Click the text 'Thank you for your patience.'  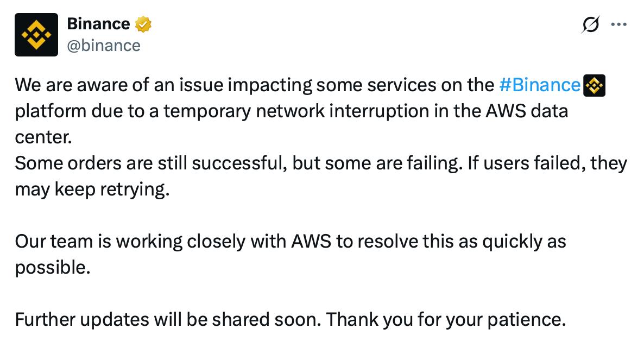[446, 320]
